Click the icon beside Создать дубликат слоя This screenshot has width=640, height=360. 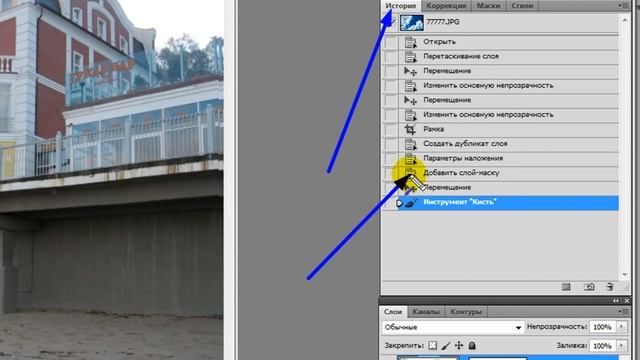pos(410,144)
